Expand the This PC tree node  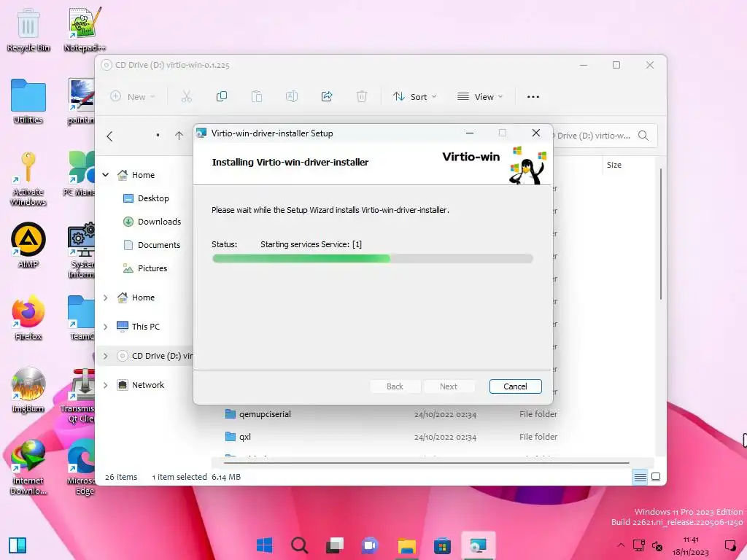(105, 327)
